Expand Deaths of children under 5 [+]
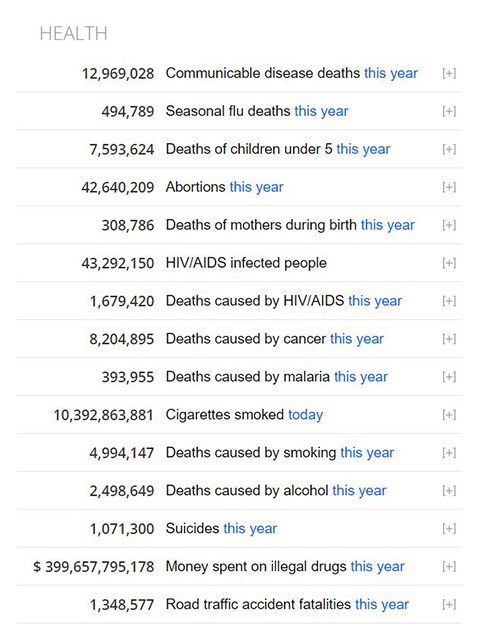Viewport: 500px width, 640px height. tap(449, 149)
